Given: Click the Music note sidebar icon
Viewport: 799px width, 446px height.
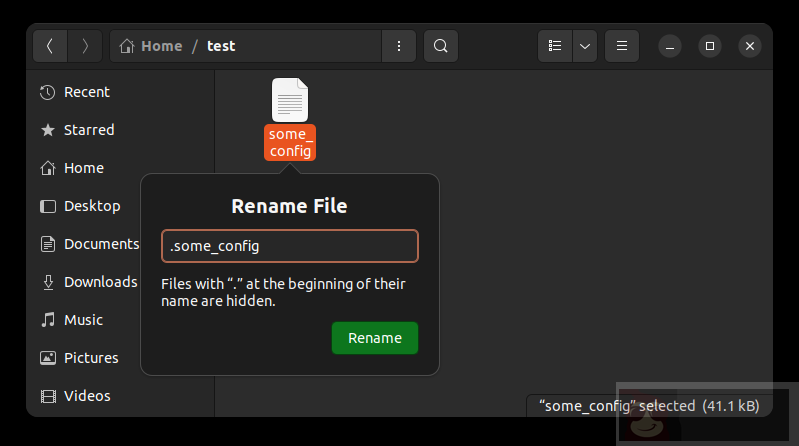Looking at the screenshot, I should point(47,320).
